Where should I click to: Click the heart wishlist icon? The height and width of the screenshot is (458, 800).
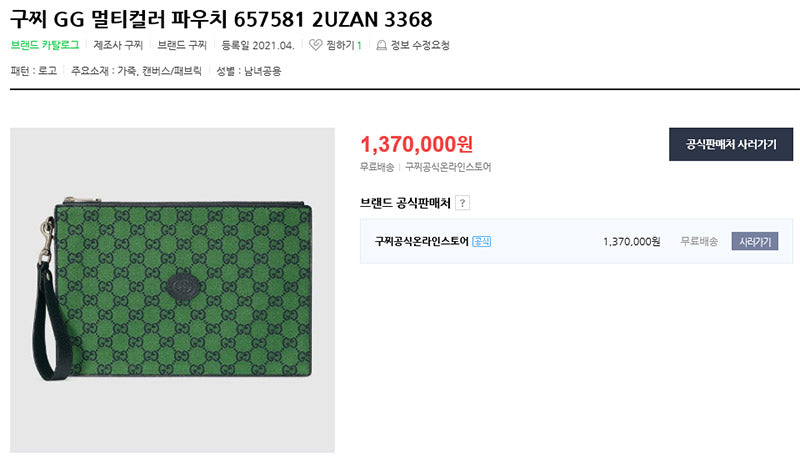(315, 45)
